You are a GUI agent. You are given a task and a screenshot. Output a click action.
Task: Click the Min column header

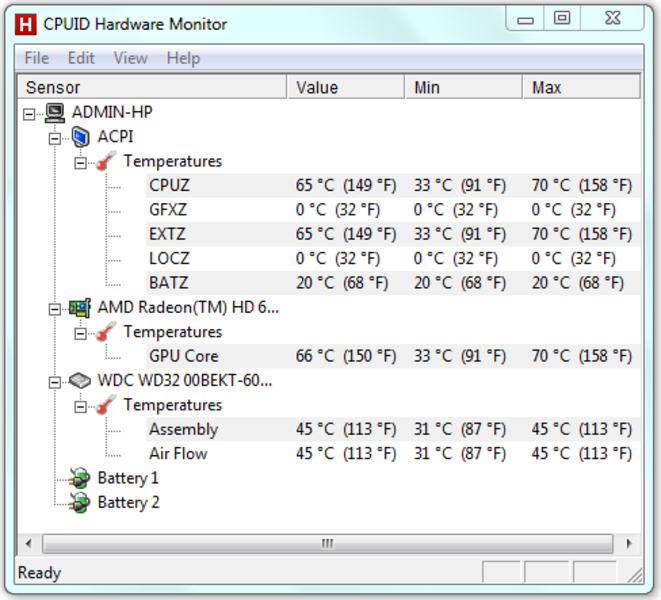[464, 87]
